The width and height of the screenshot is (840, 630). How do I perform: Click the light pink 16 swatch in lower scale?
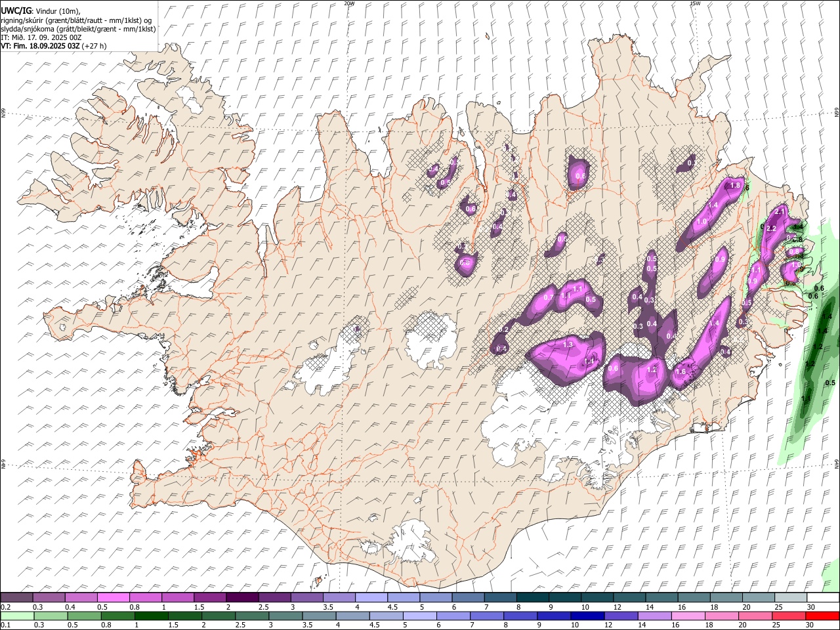point(686,616)
